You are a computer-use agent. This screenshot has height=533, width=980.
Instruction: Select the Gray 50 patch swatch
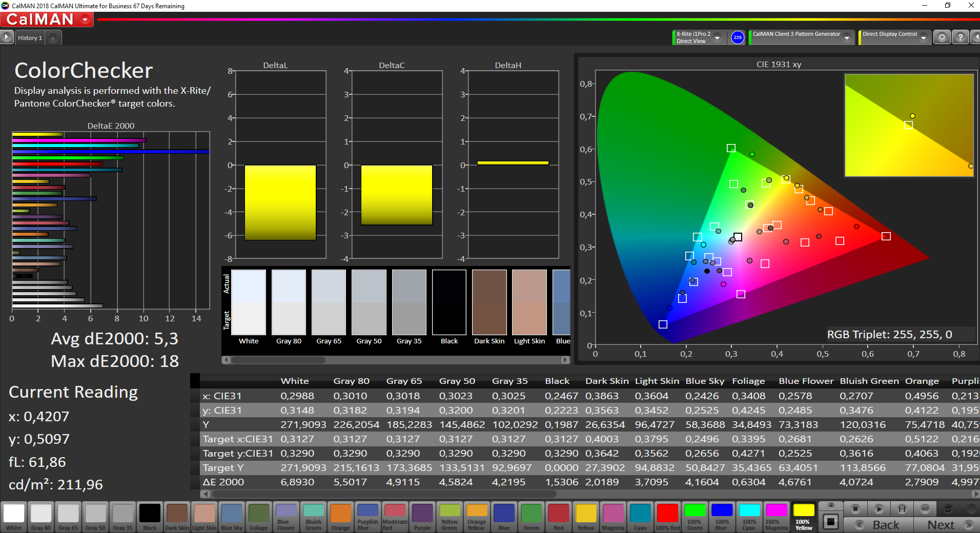coord(95,517)
